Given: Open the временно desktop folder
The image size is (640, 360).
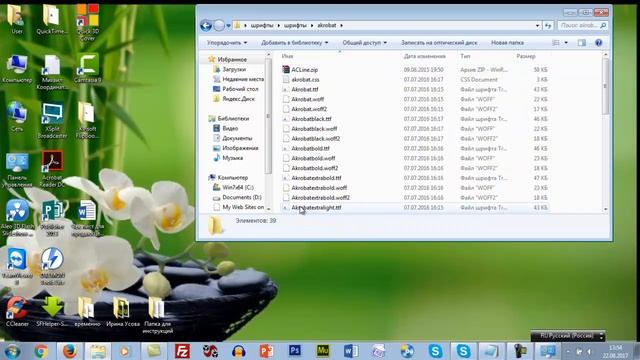Looking at the screenshot, I should [x=87, y=312].
